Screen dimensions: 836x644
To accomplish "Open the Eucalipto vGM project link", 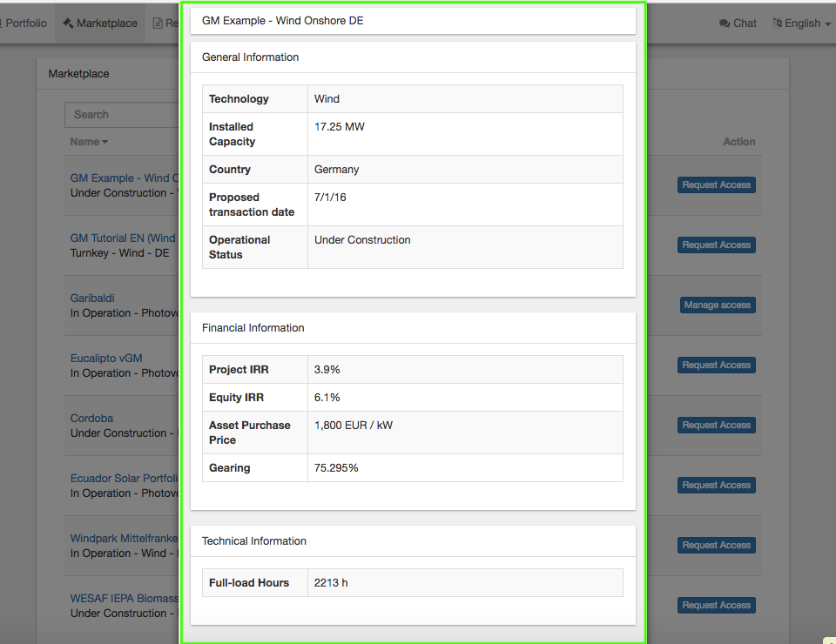I will pos(106,358).
